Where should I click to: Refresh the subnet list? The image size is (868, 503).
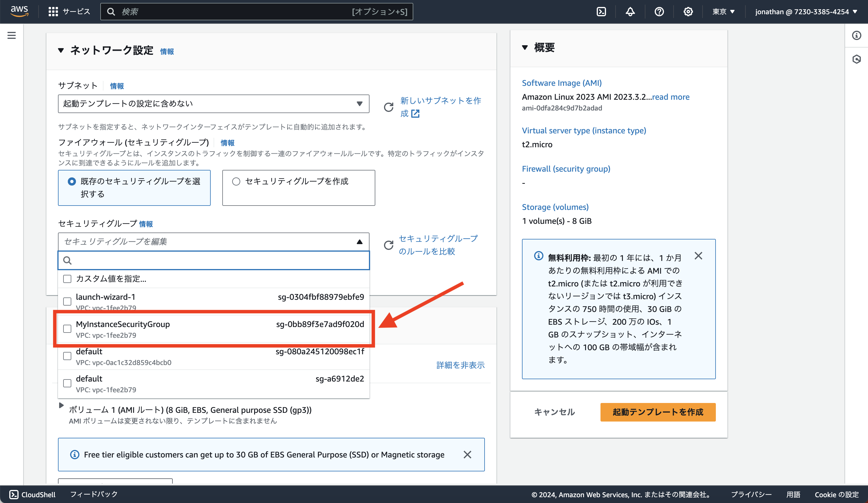(x=389, y=107)
